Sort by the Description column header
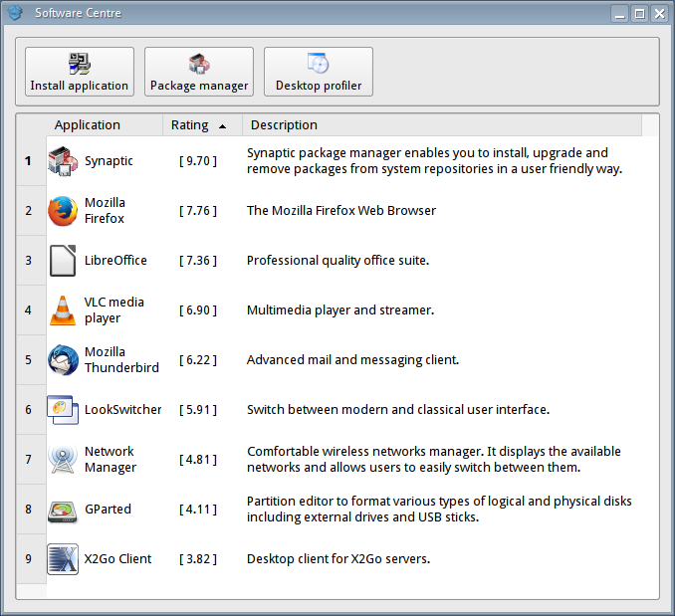This screenshot has height=616, width=675. [x=442, y=125]
